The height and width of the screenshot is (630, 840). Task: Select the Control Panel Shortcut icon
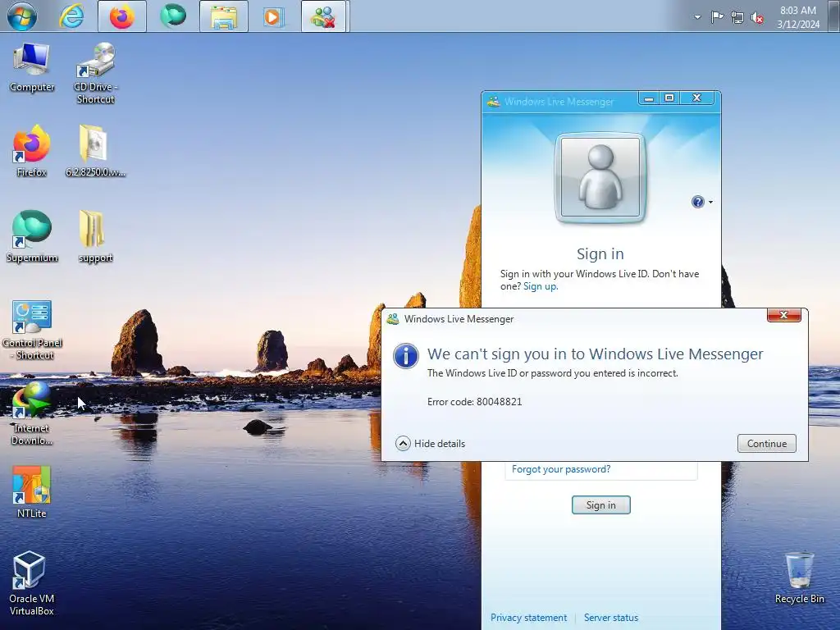pyautogui.click(x=32, y=330)
